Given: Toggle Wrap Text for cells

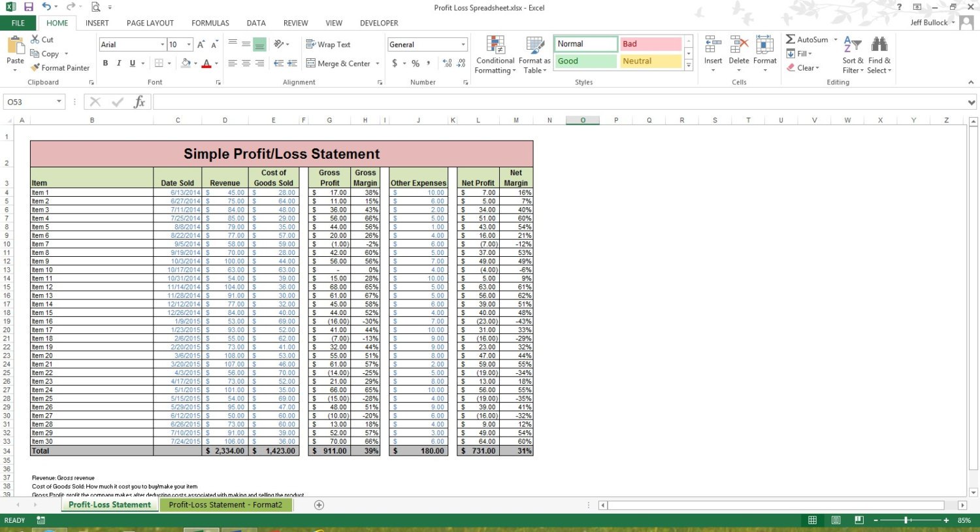Looking at the screenshot, I should point(328,44).
